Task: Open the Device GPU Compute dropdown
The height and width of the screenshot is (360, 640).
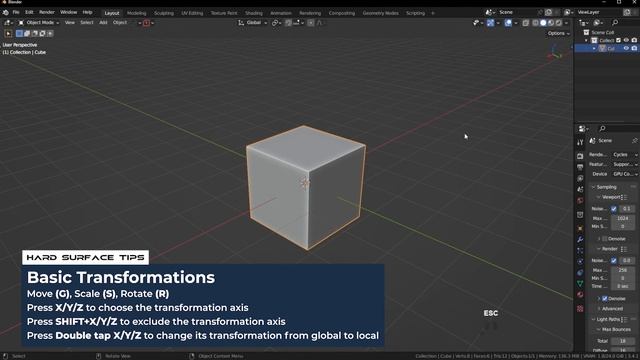Action: point(624,174)
